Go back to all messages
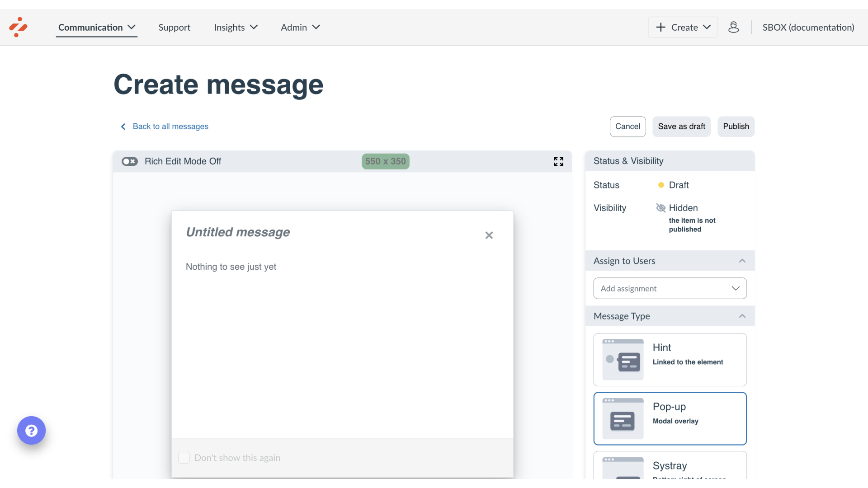 point(170,127)
